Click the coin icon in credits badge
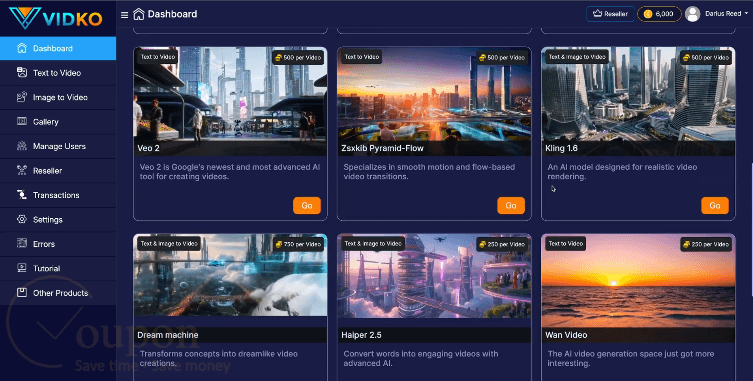 (x=648, y=14)
